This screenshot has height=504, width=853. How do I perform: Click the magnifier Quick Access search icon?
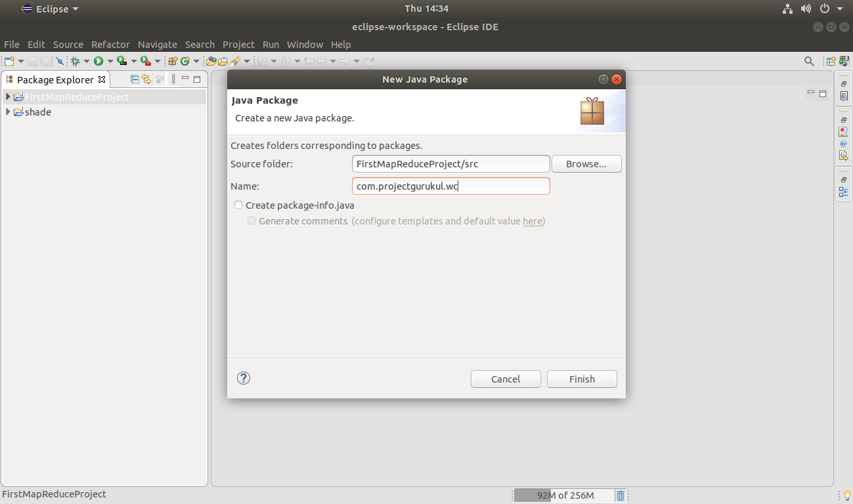point(809,61)
